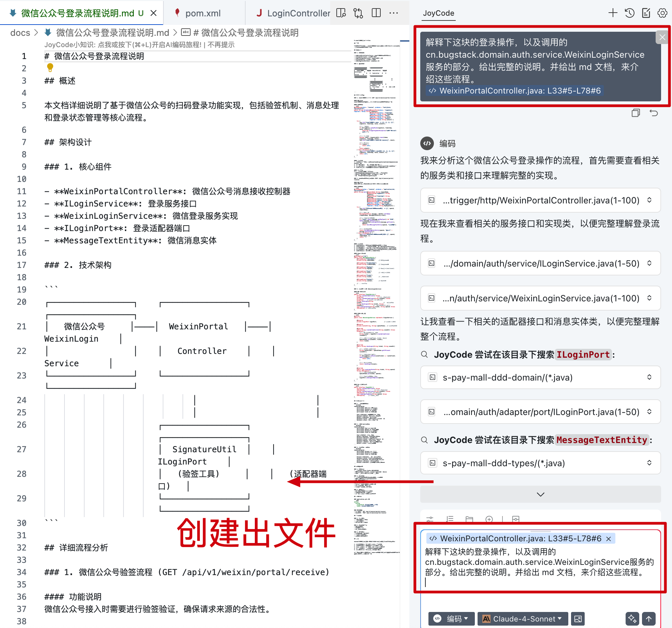Click the new chat plus icon
Screen dimensions: 672x628
[613, 13]
